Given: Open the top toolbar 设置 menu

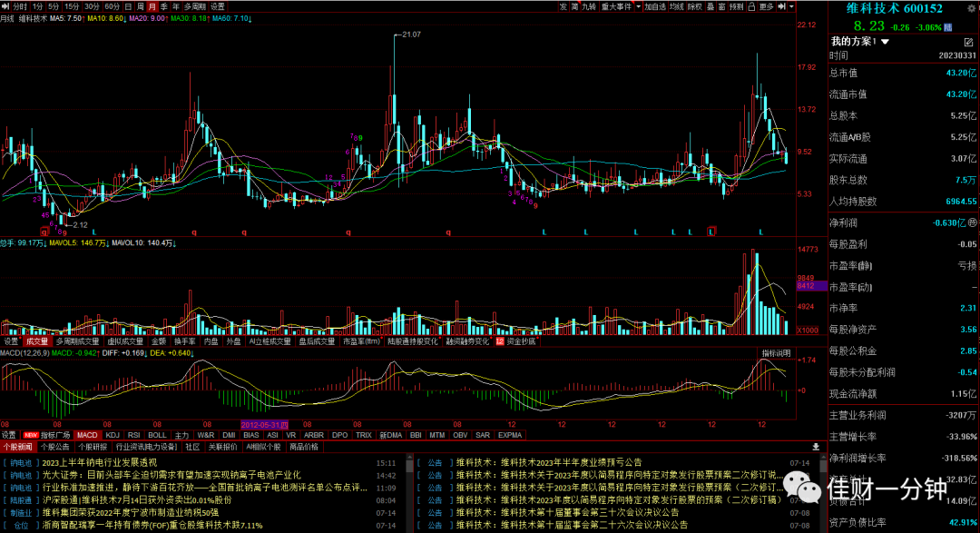Looking at the screenshot, I should 218,6.
